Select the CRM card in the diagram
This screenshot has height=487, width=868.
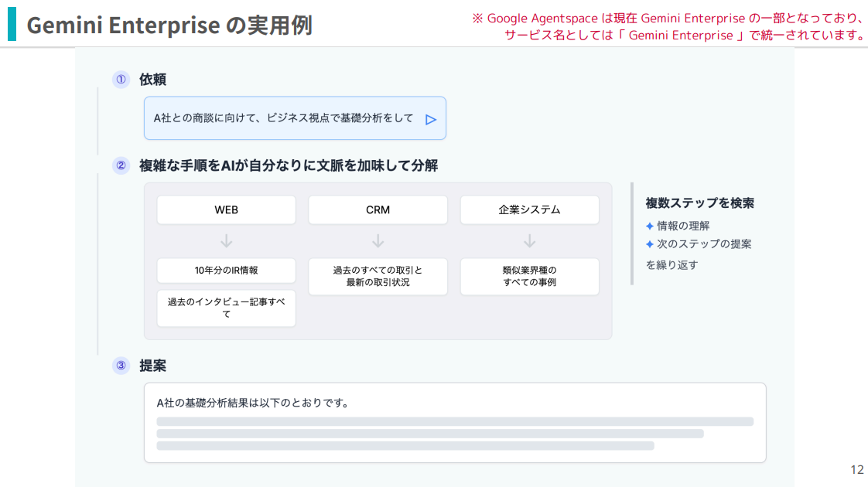[378, 209]
